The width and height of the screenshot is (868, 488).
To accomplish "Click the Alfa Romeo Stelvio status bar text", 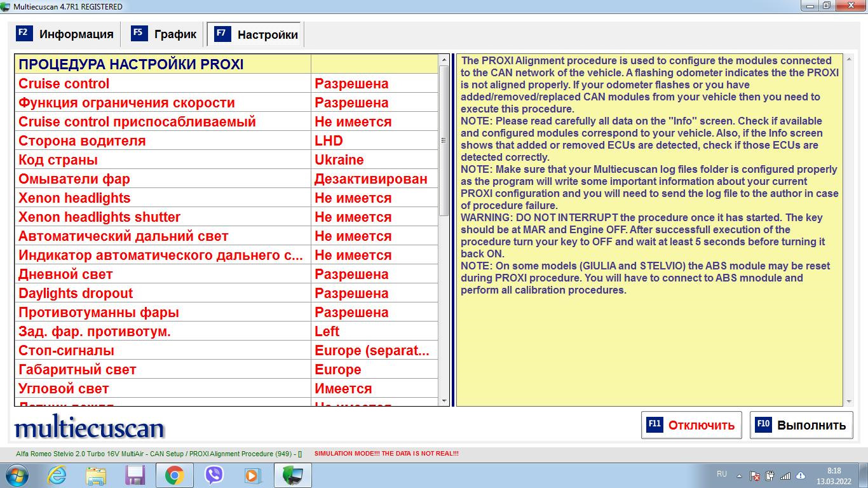I will pyautogui.click(x=159, y=454).
